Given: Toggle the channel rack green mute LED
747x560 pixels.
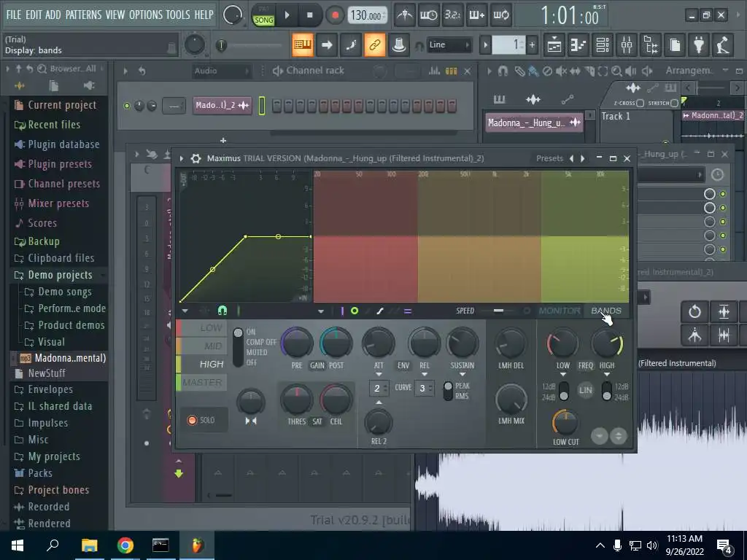Looking at the screenshot, I should tap(127, 106).
